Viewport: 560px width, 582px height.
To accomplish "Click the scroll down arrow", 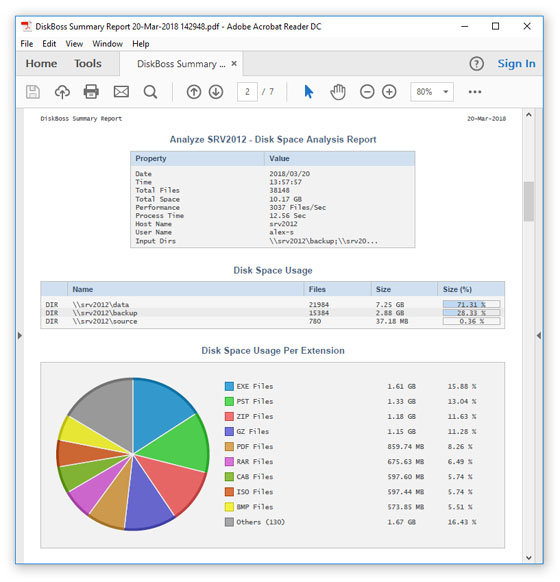I will pos(529,558).
